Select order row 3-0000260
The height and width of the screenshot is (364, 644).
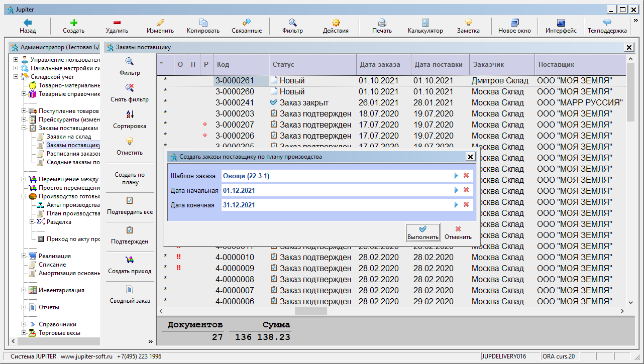coord(391,92)
